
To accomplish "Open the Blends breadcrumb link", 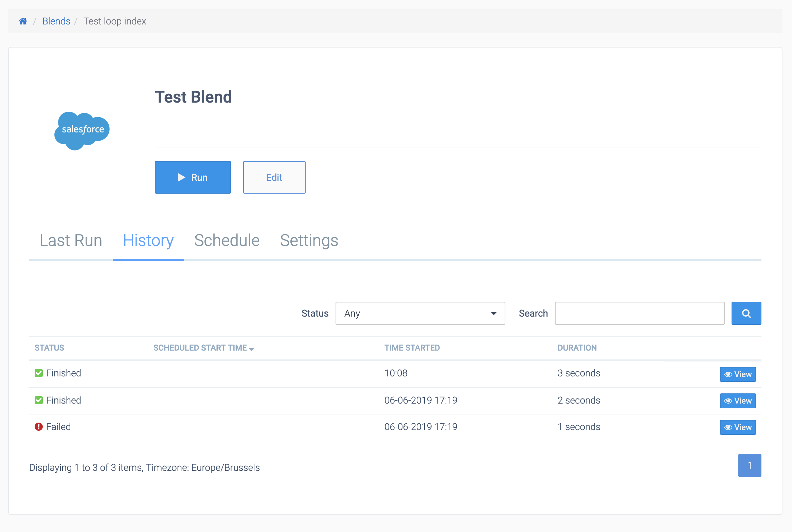I will pyautogui.click(x=56, y=21).
